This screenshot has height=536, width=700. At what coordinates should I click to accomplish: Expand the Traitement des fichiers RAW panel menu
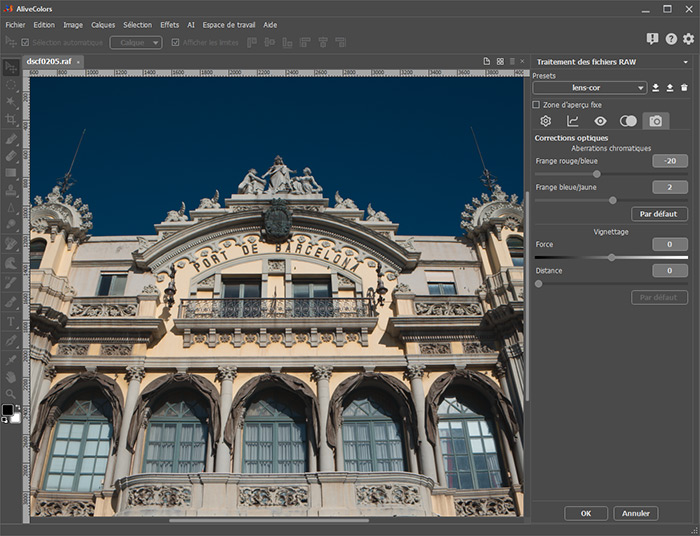click(686, 62)
